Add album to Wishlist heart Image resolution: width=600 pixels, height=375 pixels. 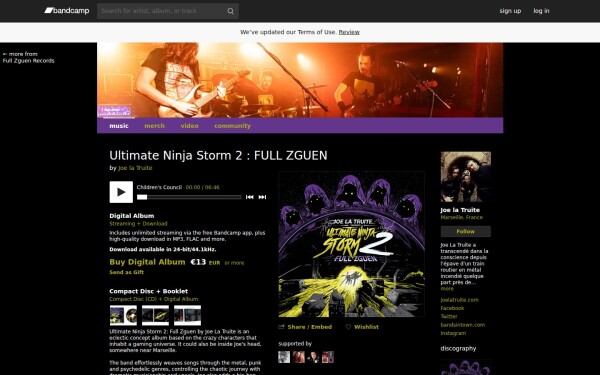pyautogui.click(x=362, y=327)
